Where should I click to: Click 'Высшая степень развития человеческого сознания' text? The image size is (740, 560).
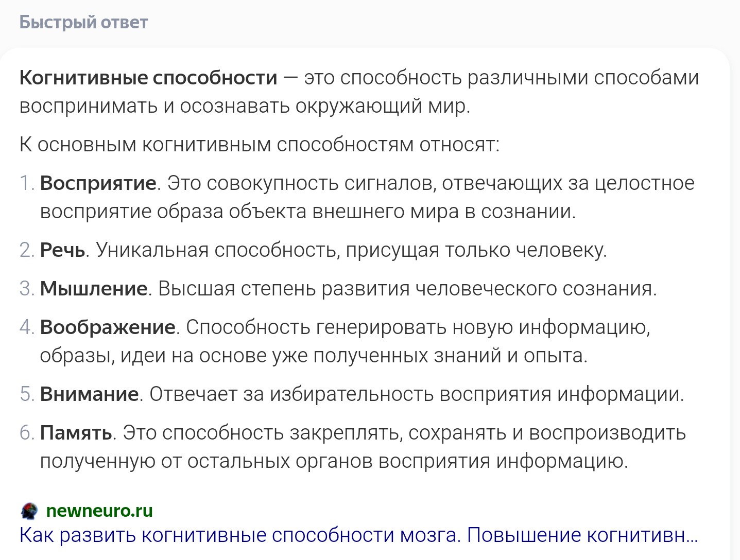tap(407, 289)
